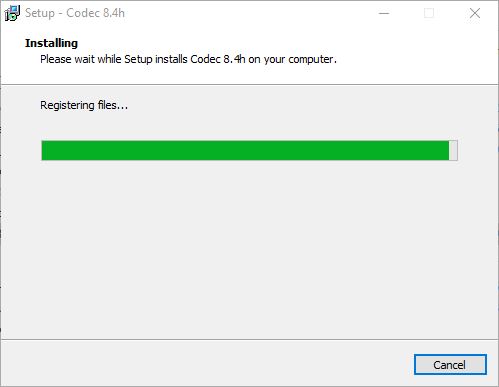Click the word "Registering" in the status line
This screenshot has width=499, height=387.
tap(67, 105)
